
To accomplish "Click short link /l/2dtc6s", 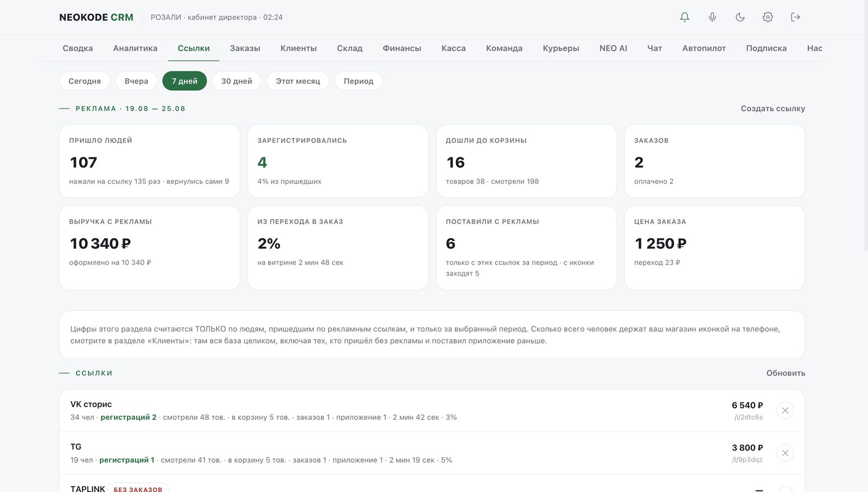I will (x=749, y=417).
